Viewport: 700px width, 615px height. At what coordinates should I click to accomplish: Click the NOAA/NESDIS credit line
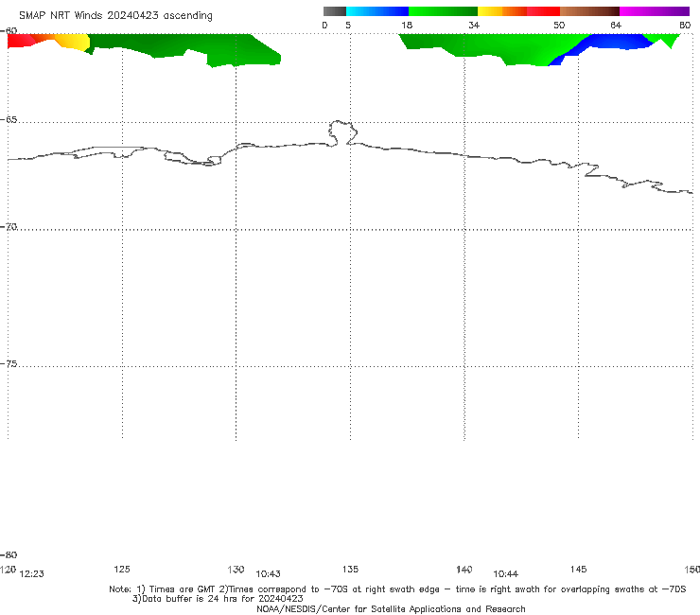[x=391, y=608]
